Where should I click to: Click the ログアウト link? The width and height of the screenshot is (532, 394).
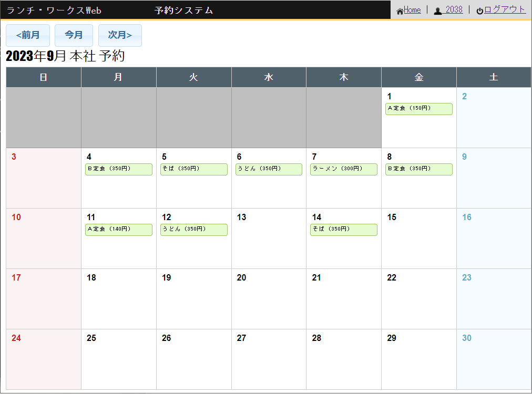coord(504,9)
